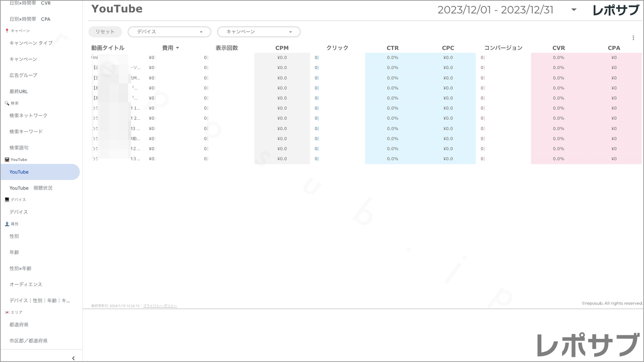Image resolution: width=644 pixels, height=362 pixels.
Task: Open the 都道府県 area report
Action: 19,325
